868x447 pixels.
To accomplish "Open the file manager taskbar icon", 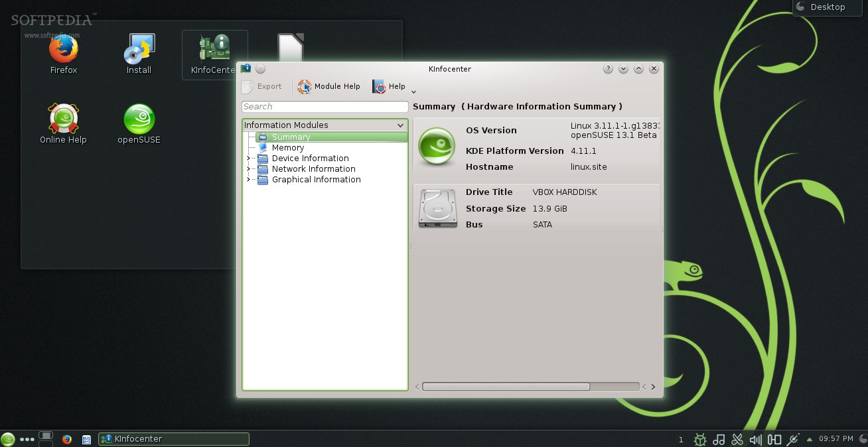I will pyautogui.click(x=86, y=439).
